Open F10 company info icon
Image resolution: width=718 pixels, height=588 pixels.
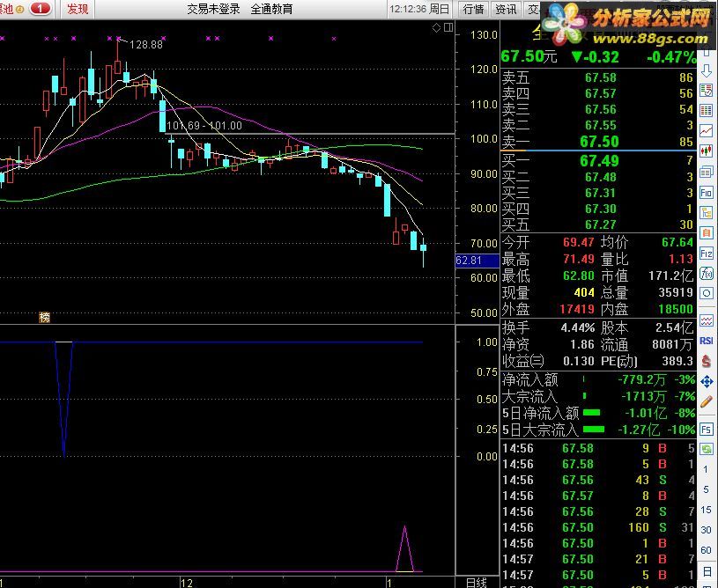pos(707,193)
